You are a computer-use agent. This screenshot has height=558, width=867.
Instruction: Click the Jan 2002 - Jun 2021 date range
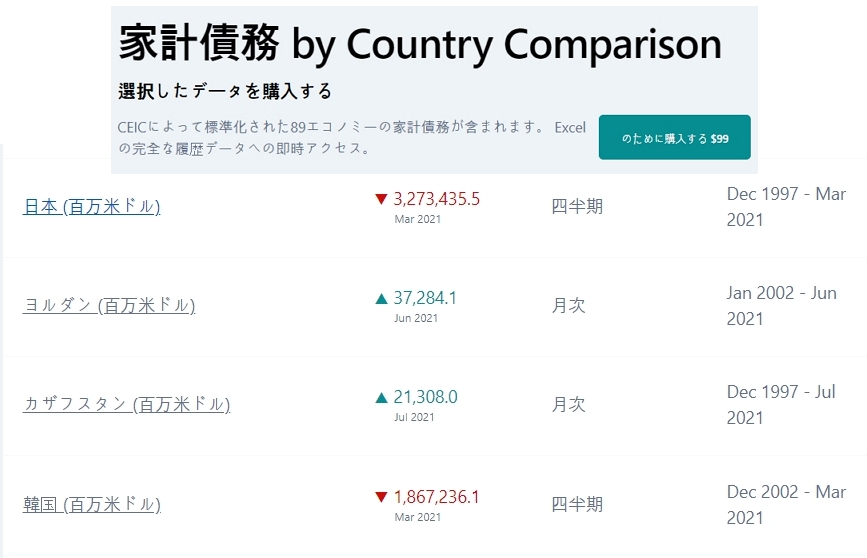[781, 306]
